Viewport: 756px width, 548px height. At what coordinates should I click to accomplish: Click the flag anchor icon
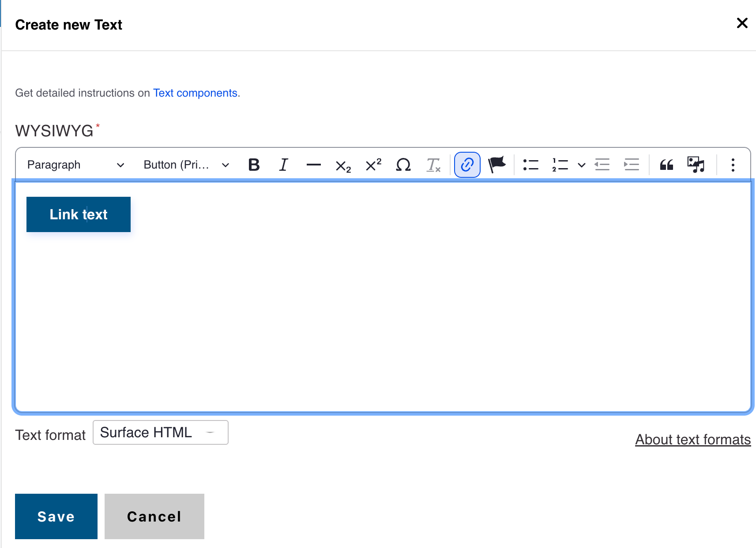tap(496, 165)
